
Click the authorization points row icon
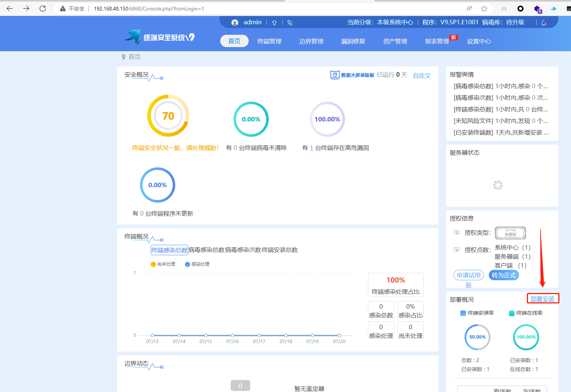(457, 250)
